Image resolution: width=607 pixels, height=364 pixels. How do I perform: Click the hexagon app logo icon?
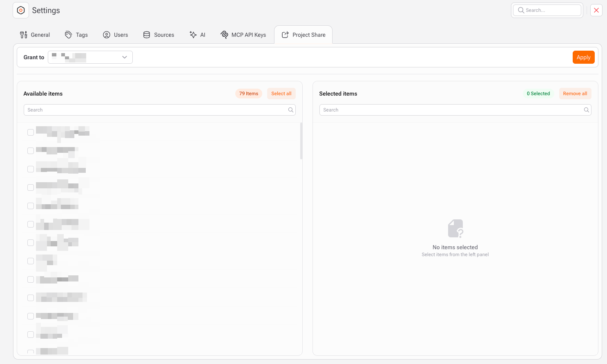click(x=21, y=10)
